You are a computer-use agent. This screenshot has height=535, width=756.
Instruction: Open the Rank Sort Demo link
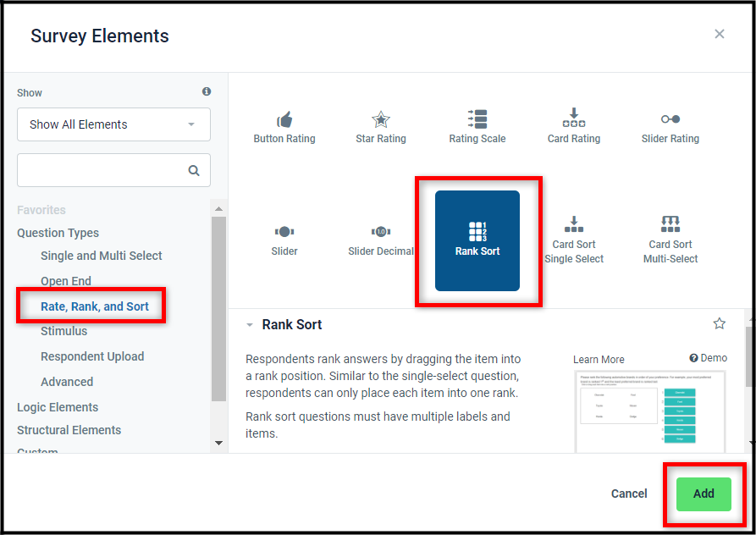point(708,357)
